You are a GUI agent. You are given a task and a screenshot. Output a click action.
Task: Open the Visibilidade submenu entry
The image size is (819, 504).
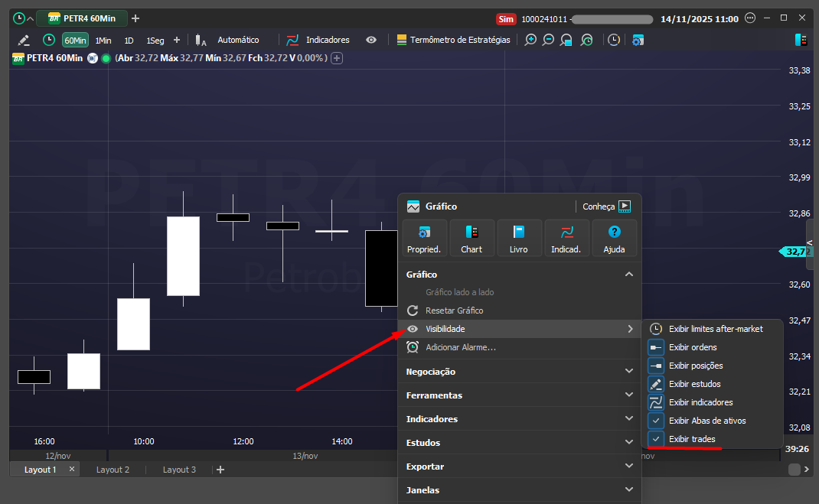(520, 329)
